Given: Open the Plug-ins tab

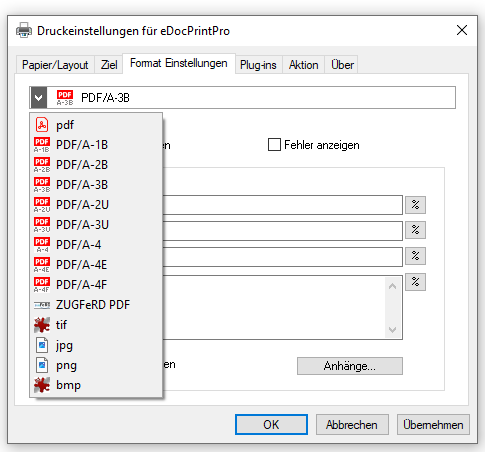Looking at the screenshot, I should [x=258, y=65].
